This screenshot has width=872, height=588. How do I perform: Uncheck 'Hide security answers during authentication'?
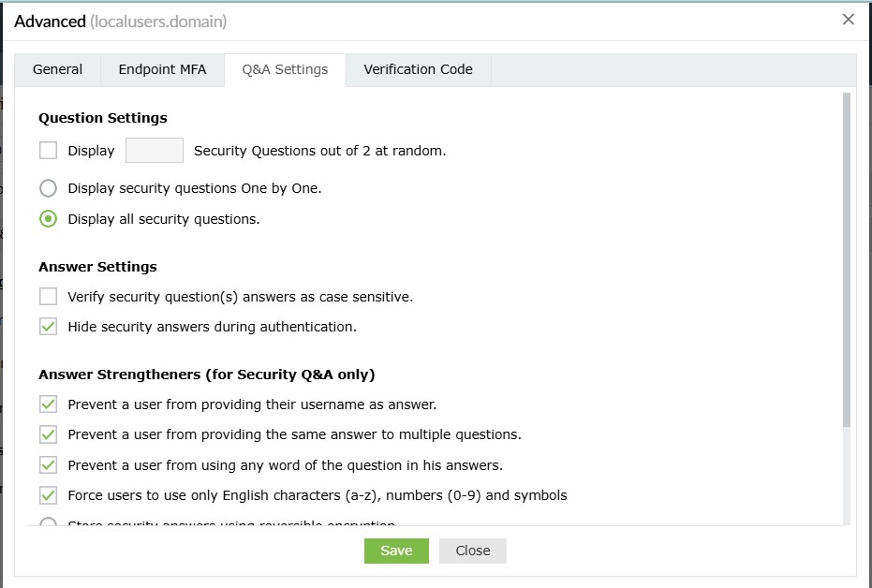48,328
